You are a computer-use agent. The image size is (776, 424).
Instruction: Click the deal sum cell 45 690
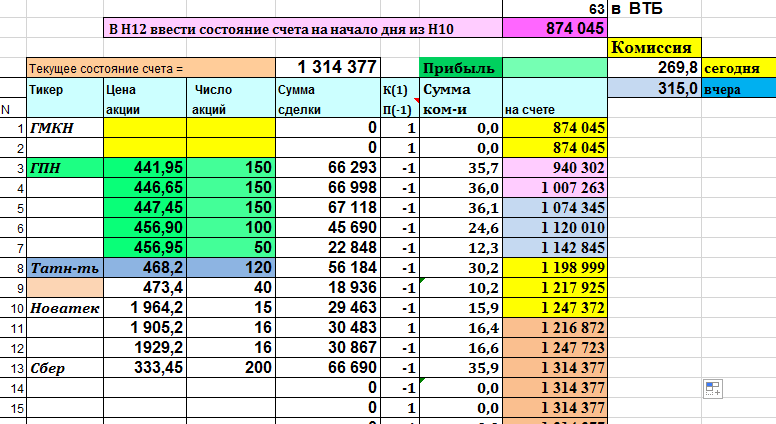(328, 228)
